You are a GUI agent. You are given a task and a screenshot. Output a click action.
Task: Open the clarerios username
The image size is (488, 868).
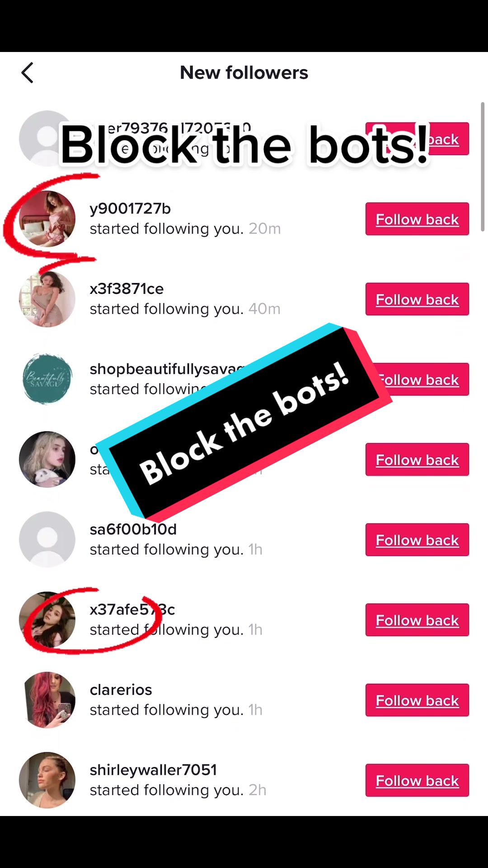(121, 690)
